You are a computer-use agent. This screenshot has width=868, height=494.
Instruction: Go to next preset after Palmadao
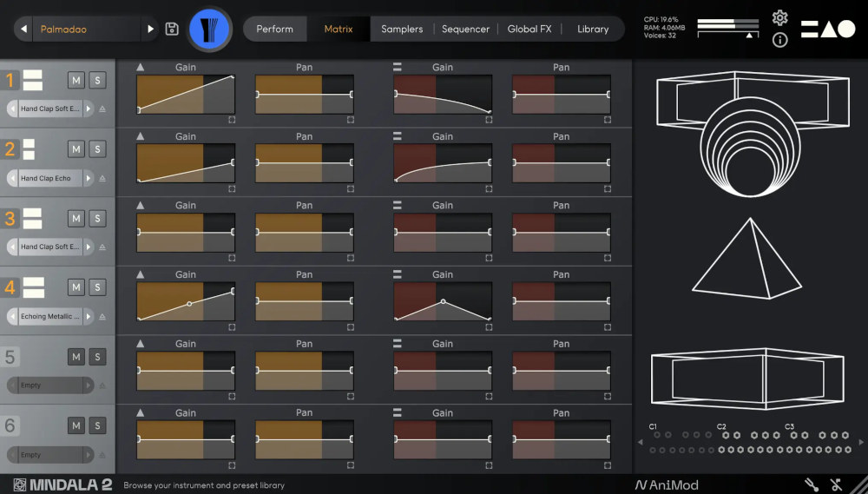pyautogui.click(x=150, y=29)
